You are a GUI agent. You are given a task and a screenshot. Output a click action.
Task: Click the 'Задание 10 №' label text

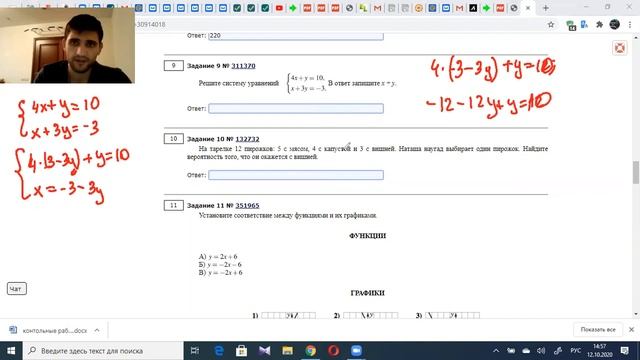pos(211,139)
